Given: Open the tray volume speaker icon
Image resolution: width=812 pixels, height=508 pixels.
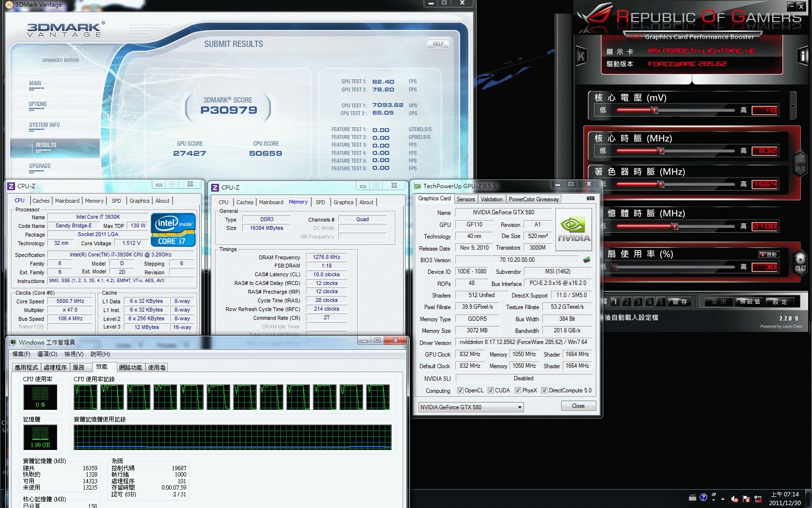Looking at the screenshot, I should click(734, 499).
